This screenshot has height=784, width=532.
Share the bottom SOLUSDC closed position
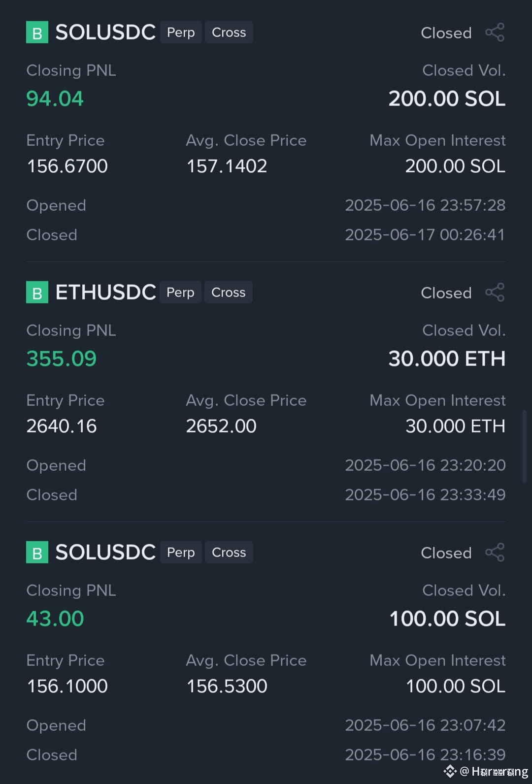tap(495, 553)
